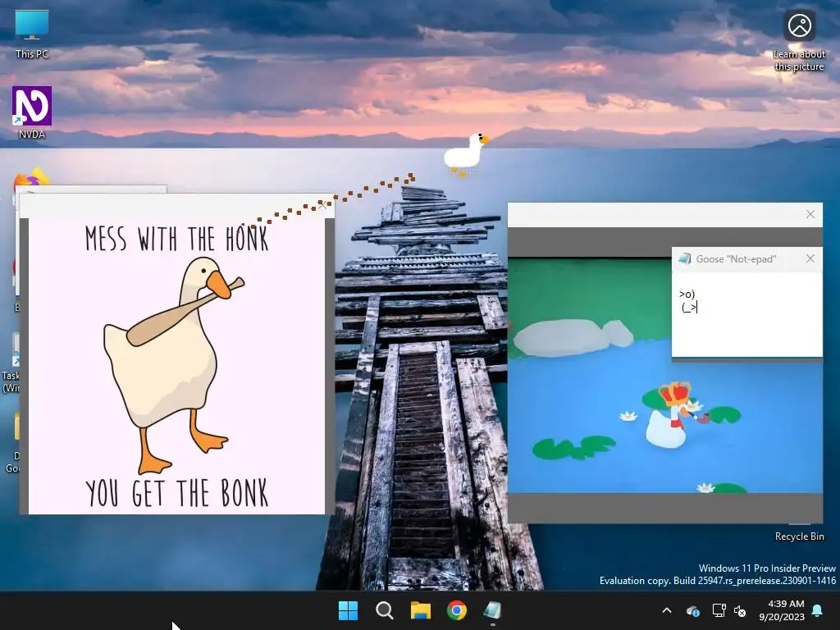The height and width of the screenshot is (630, 840).
Task: Open File Explorer from taskbar
Action: 421,610
